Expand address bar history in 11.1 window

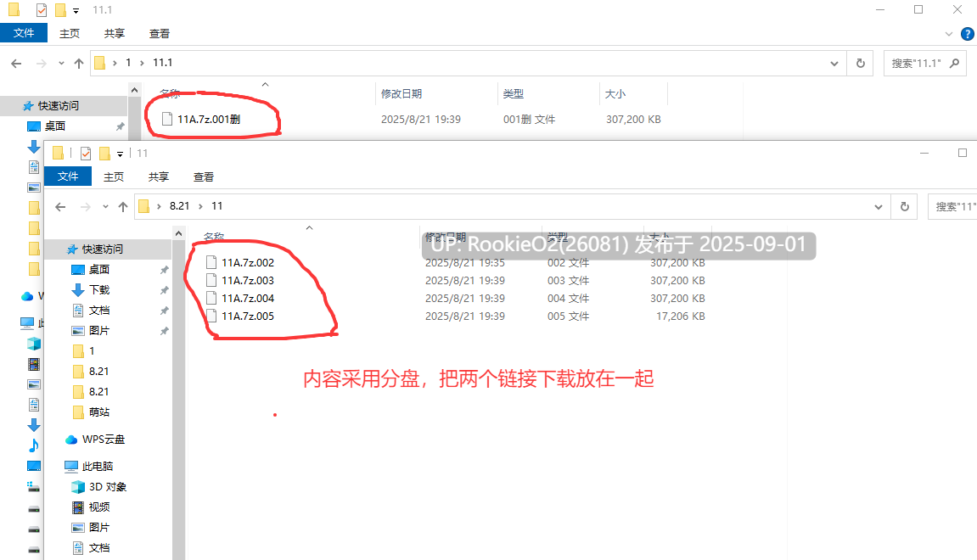coord(834,64)
